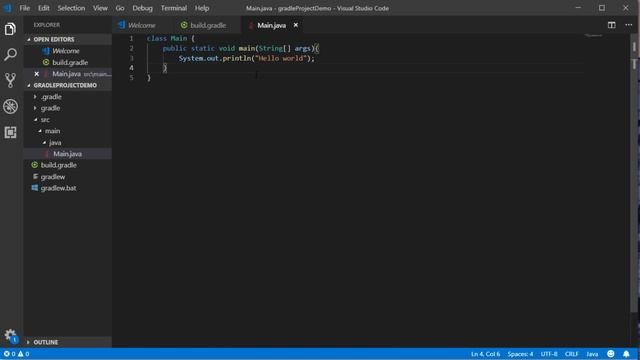Click the errors and warnings status indicator

(16, 354)
